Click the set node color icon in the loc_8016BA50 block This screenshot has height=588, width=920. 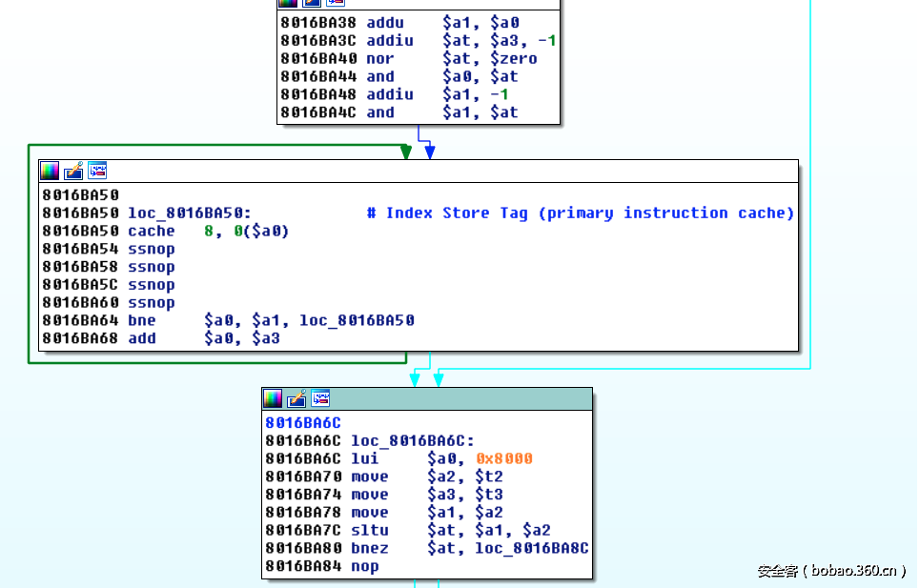click(50, 171)
